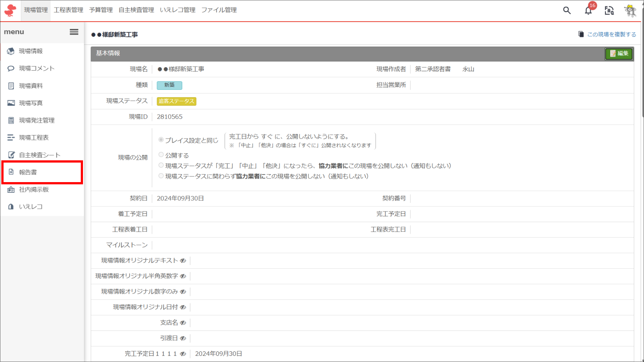
Task: Collapse the sidebar with hamburger icon
Action: click(74, 32)
